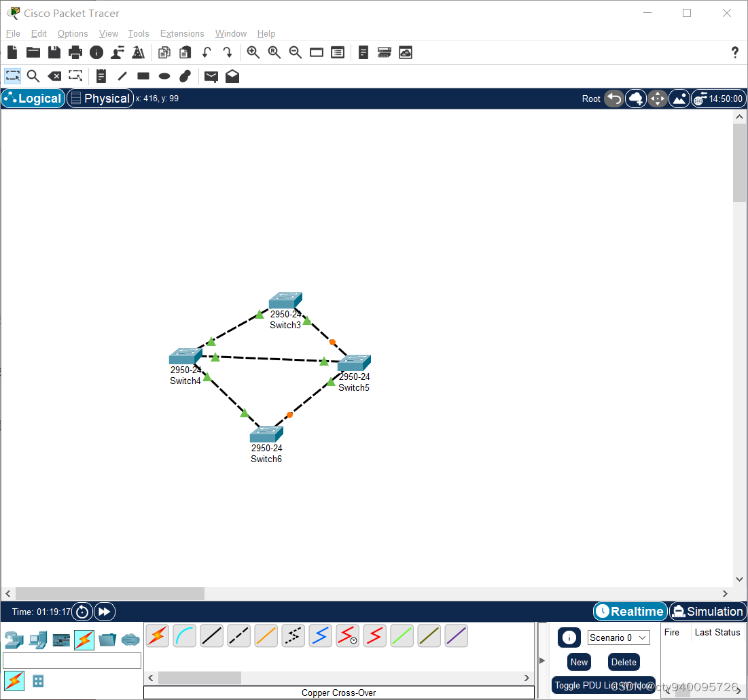
Task: Switch to Simulation mode
Action: coord(708,611)
